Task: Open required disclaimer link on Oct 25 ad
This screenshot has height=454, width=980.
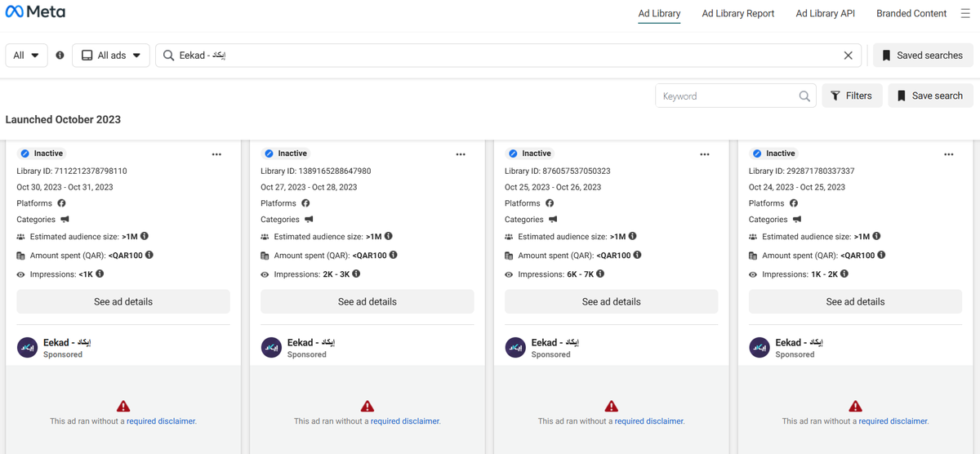Action: pos(649,421)
